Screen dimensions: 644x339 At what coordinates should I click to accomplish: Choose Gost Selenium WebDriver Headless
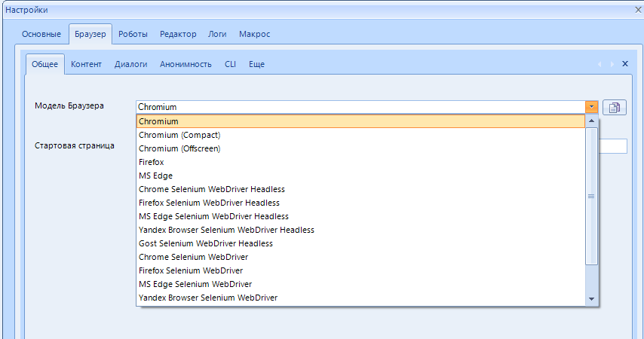pyautogui.click(x=360, y=243)
